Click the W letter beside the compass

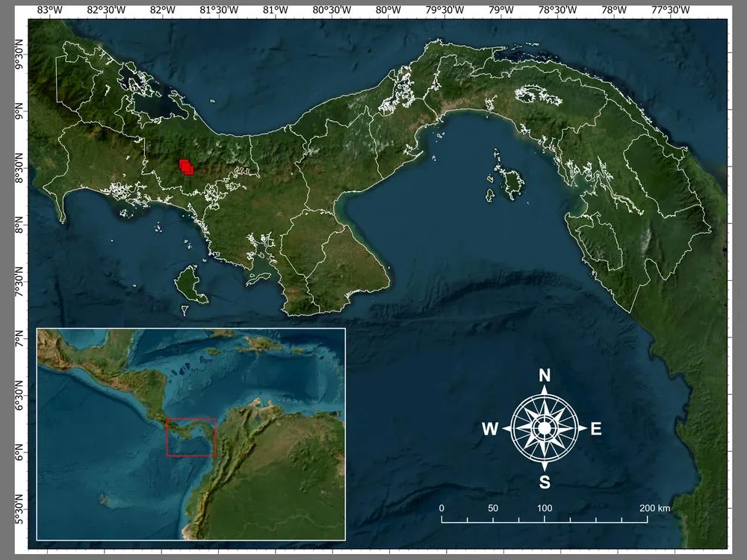pos(490,429)
